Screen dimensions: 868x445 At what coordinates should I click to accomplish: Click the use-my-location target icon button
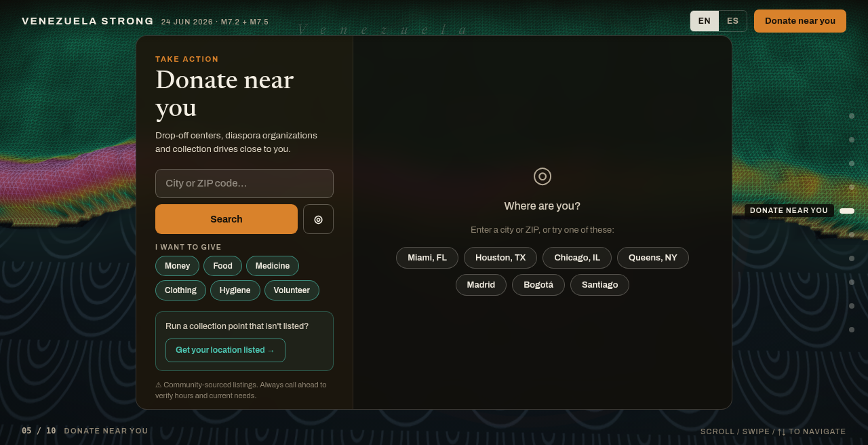tap(318, 219)
